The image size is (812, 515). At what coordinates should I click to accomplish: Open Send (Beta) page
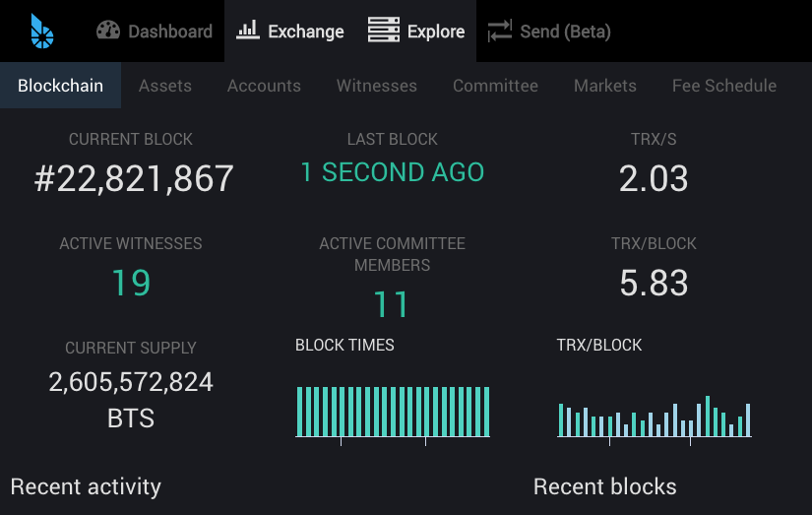click(x=549, y=32)
